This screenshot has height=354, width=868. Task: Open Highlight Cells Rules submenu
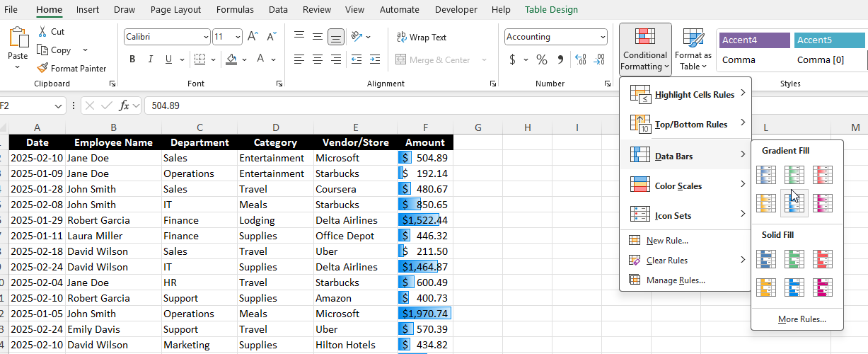[x=685, y=94]
